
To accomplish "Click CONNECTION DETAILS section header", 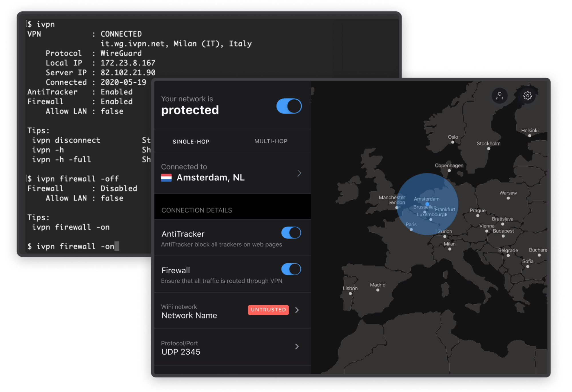I will pos(197,210).
